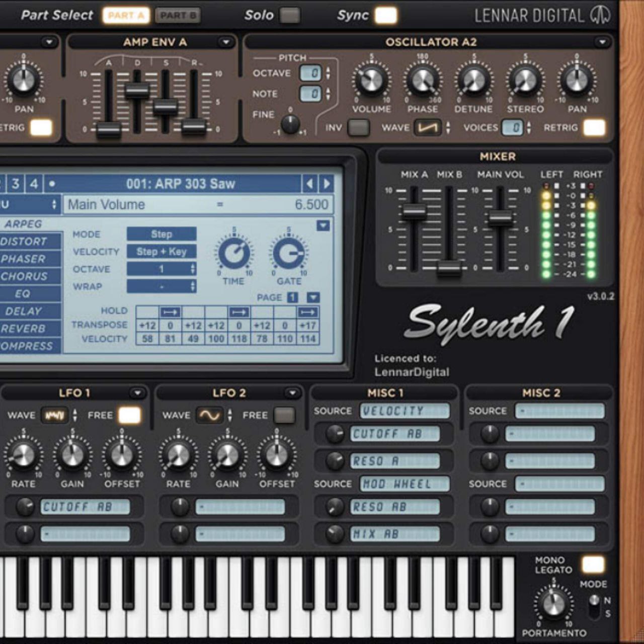
Task: Open the CHORUS effect tab
Action: [30, 277]
